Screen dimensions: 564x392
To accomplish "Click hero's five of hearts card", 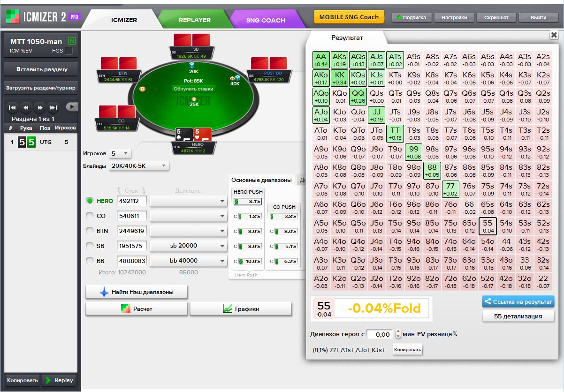I will [x=203, y=135].
